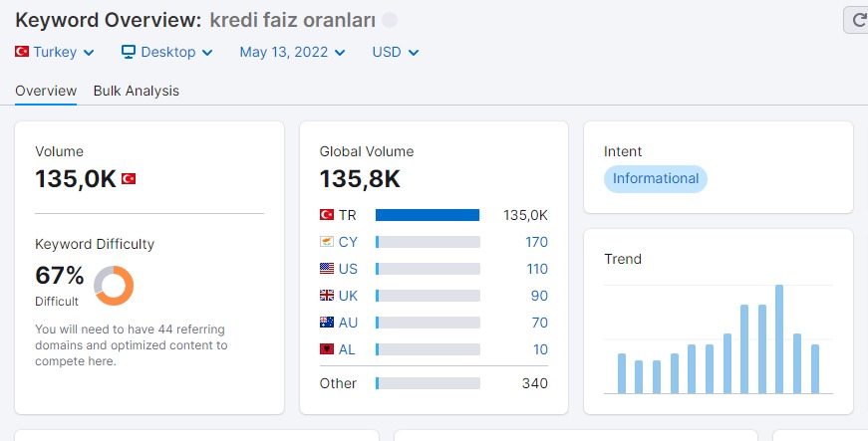The height and width of the screenshot is (441, 868).
Task: Click the TR country code in Global Volume
Action: point(348,215)
